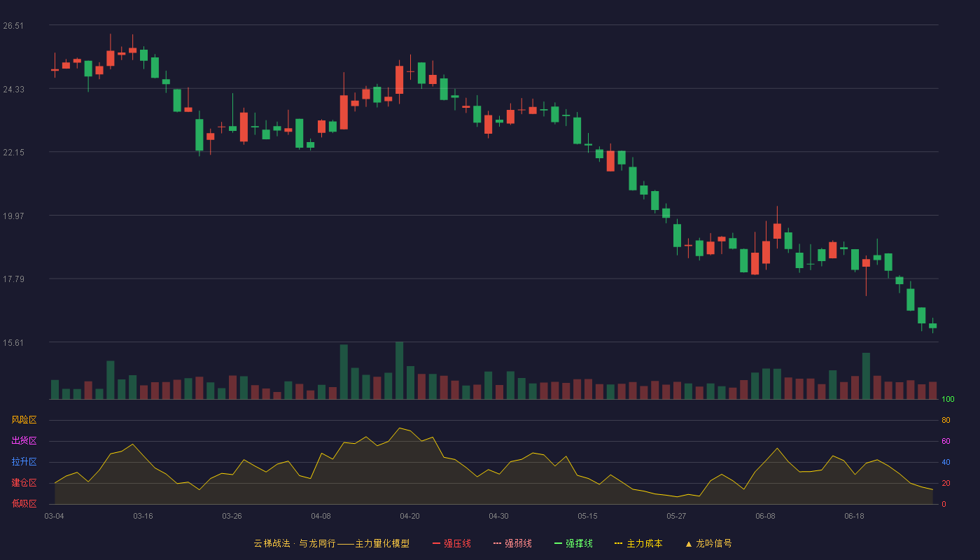Viewport: 980px width, 560px height.
Task: Click the 03-26 date label
Action: coord(232,516)
